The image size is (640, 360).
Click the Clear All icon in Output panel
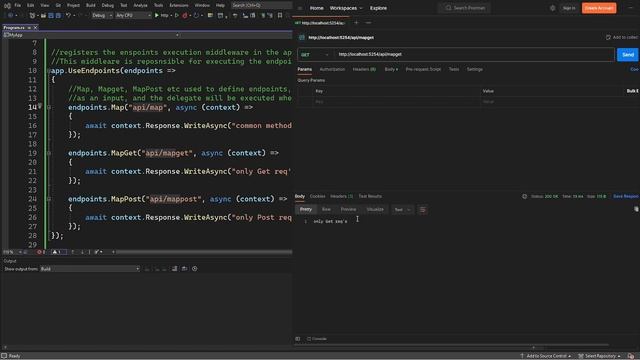[x=175, y=269]
